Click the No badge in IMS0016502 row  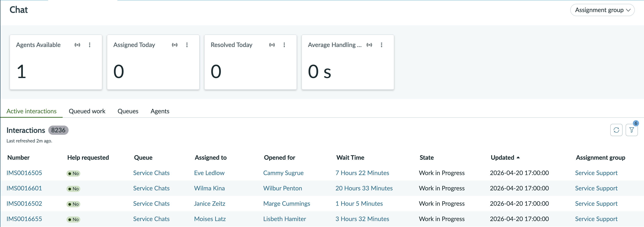(73, 204)
